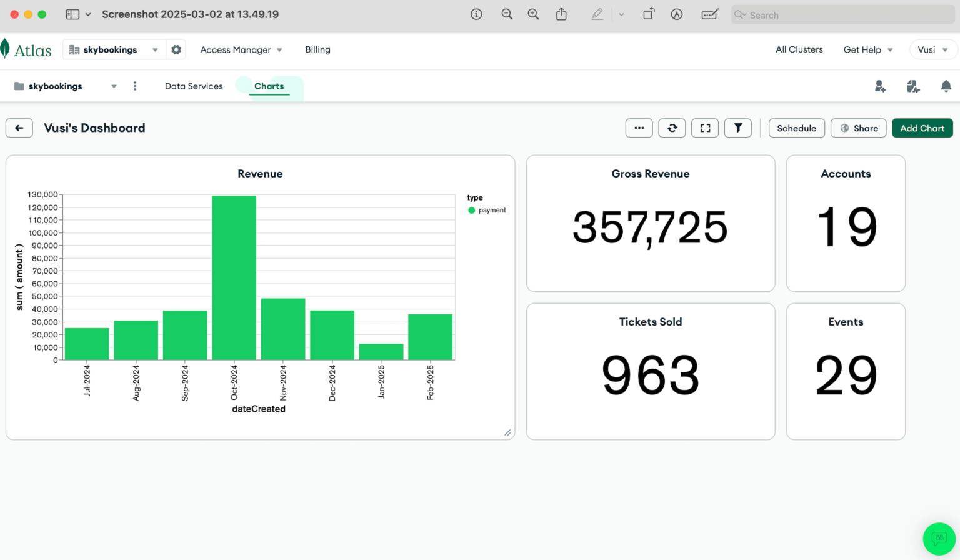Open the dashboard filter funnel
Image resolution: width=960 pixels, height=560 pixels.
pyautogui.click(x=738, y=128)
